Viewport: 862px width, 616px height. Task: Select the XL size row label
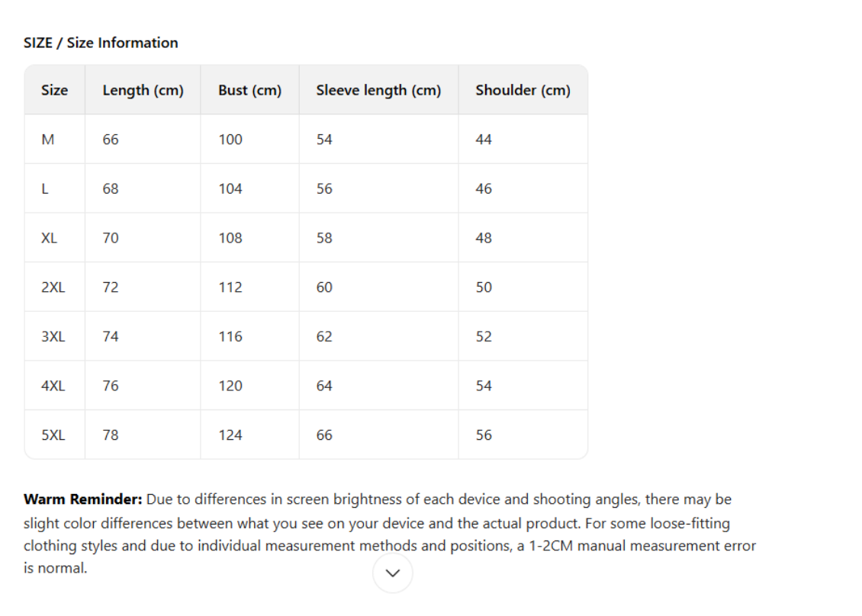(x=50, y=238)
